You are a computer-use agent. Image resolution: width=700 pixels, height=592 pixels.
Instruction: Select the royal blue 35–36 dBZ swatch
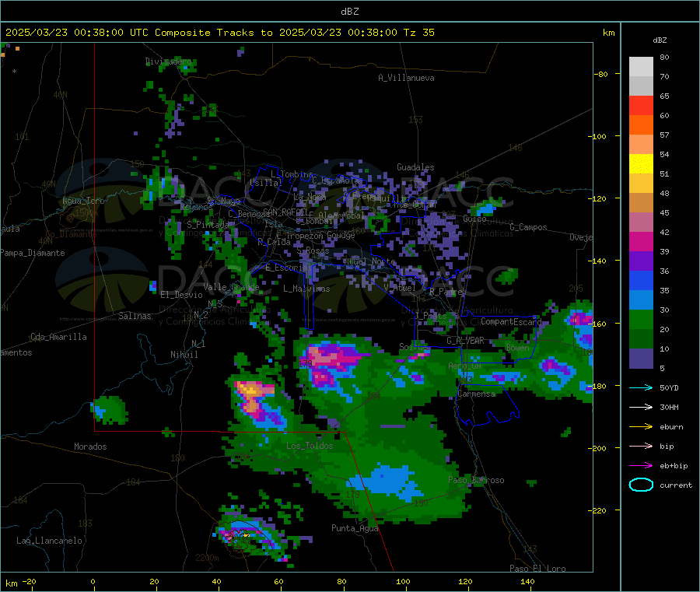pyautogui.click(x=641, y=281)
